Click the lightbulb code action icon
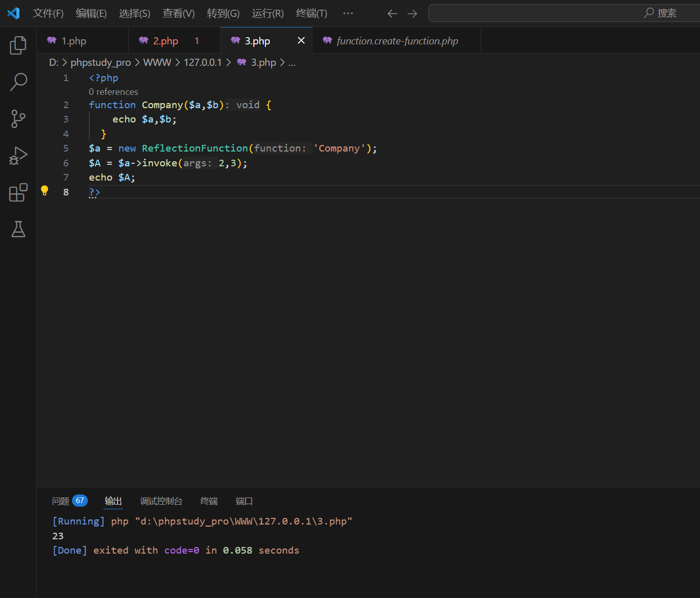This screenshot has width=700, height=598. [x=44, y=191]
